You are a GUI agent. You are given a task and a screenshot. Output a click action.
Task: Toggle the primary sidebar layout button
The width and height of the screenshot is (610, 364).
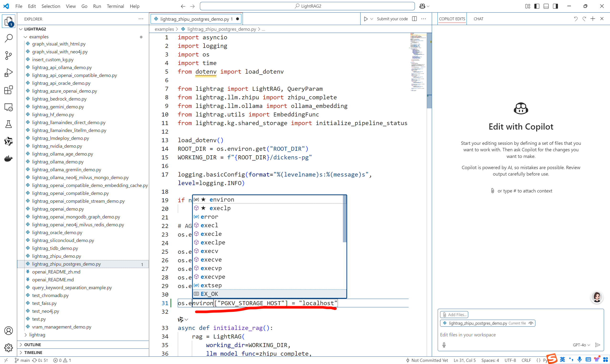(x=537, y=6)
